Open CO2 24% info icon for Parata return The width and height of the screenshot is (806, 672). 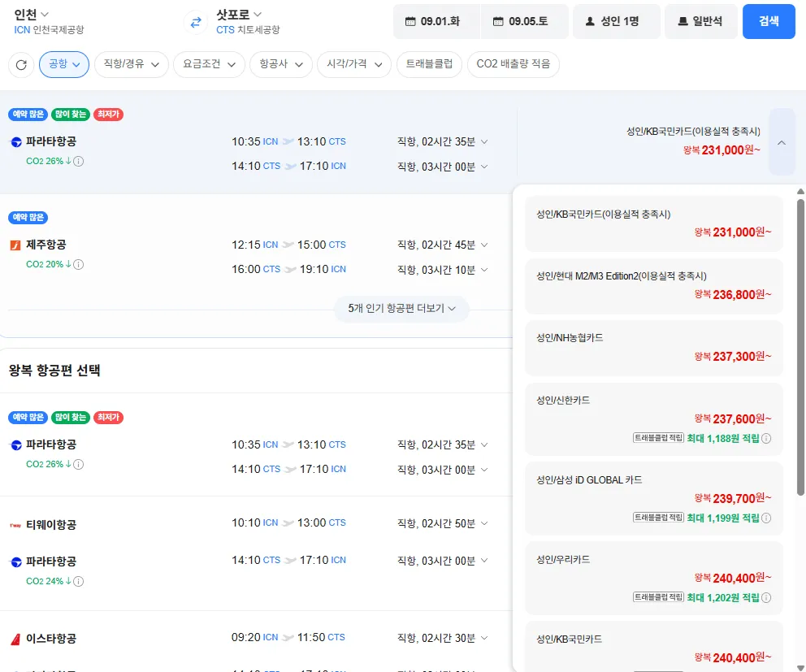coord(78,582)
